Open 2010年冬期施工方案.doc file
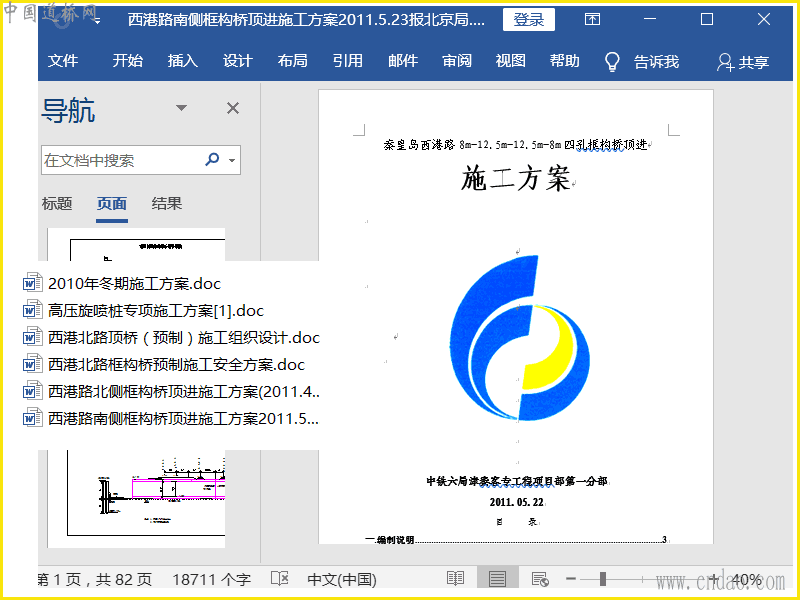The height and width of the screenshot is (600, 800). [134, 283]
